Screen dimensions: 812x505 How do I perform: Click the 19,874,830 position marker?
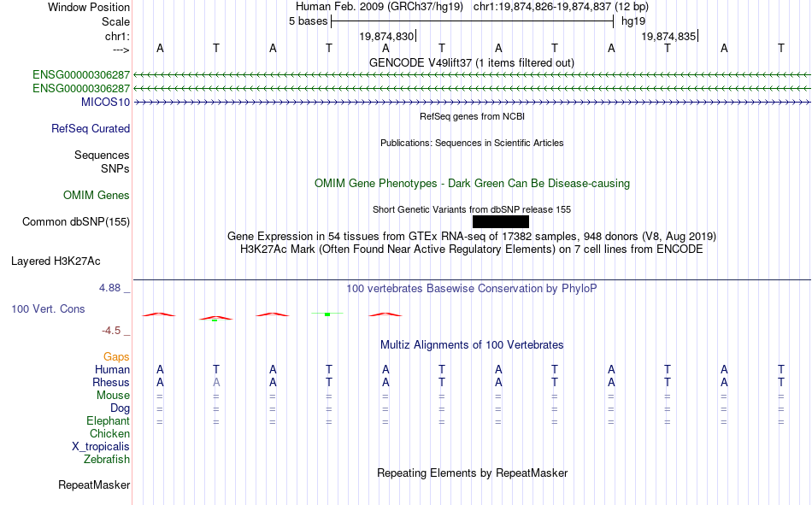(386, 36)
